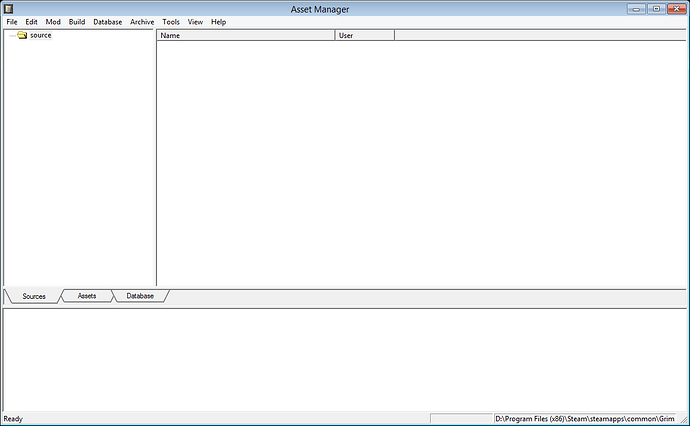690x426 pixels.
Task: Click the source folder icon in tree
Action: [x=22, y=35]
